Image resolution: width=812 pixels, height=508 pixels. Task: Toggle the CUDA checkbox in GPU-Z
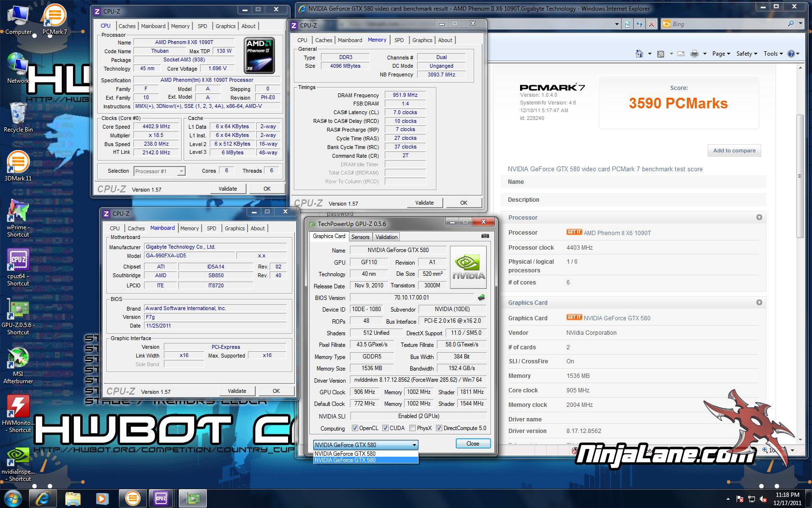pyautogui.click(x=385, y=428)
